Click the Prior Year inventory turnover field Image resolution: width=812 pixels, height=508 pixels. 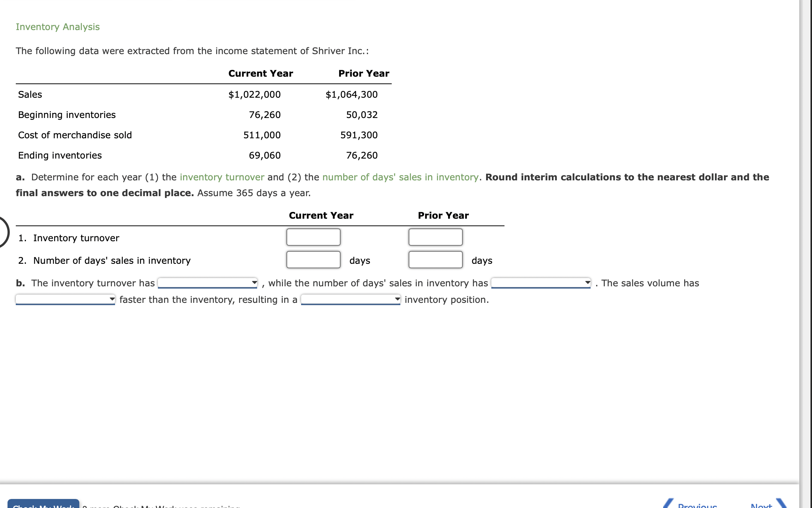(435, 237)
